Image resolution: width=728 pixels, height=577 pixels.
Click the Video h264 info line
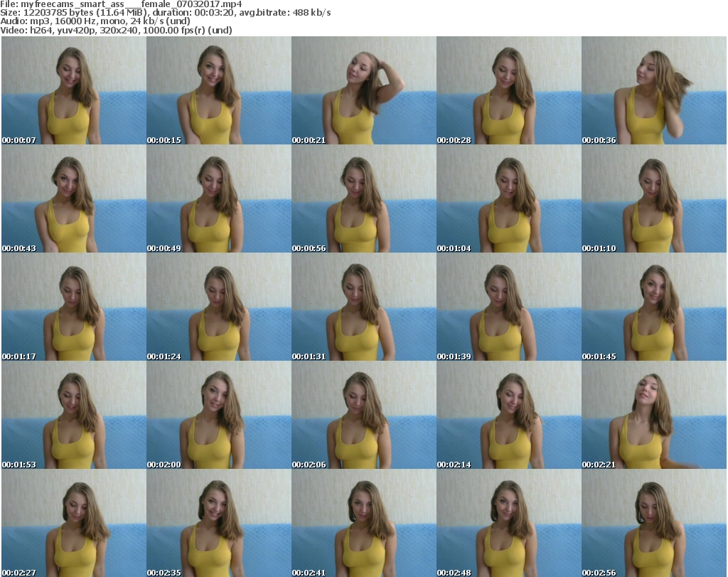coord(116,30)
